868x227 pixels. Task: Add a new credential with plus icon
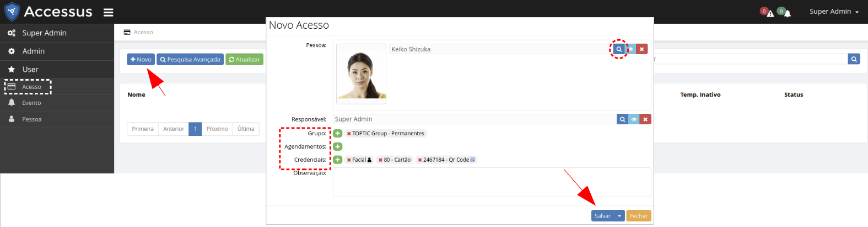[337, 160]
